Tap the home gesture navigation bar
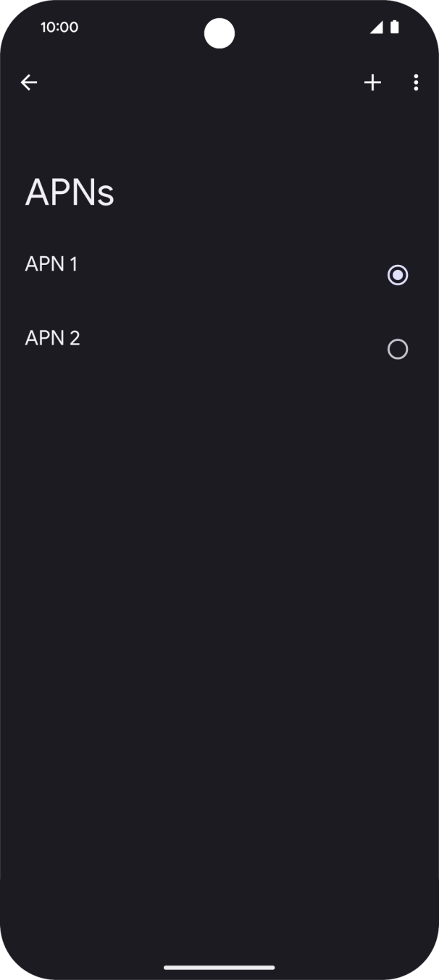This screenshot has width=439, height=980. point(220,967)
